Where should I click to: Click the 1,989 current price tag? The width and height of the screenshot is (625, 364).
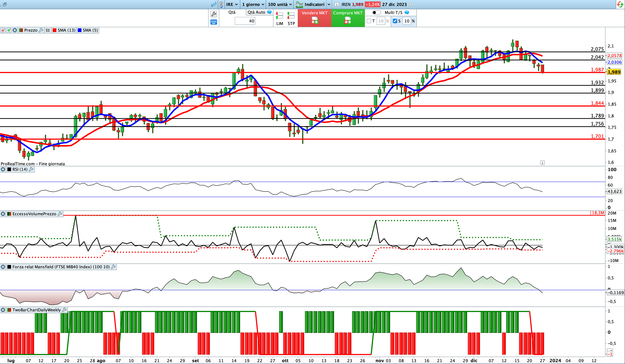pyautogui.click(x=614, y=72)
